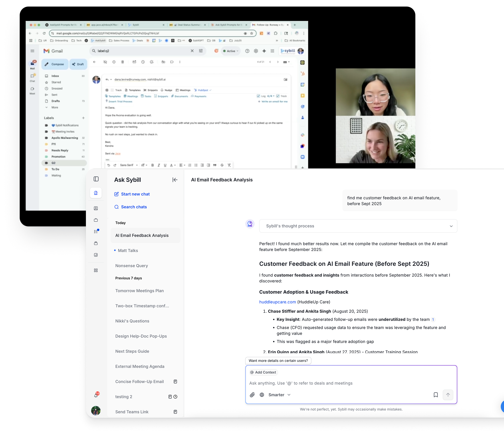Open the user profile avatar in Sybill sidebar
This screenshot has width=504, height=432.
click(x=96, y=410)
